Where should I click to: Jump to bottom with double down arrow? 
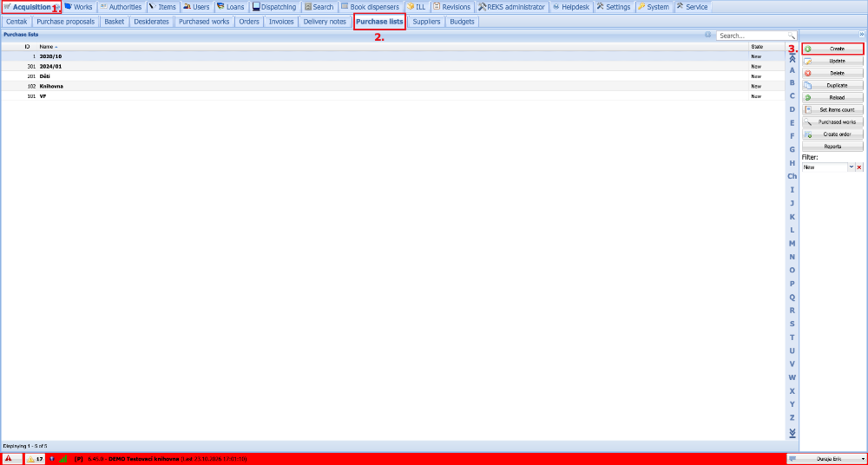pyautogui.click(x=792, y=432)
